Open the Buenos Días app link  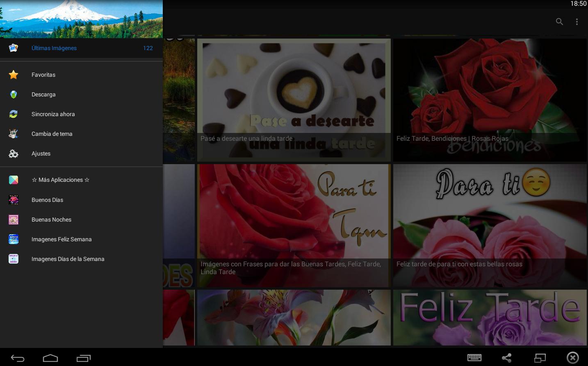click(81, 200)
